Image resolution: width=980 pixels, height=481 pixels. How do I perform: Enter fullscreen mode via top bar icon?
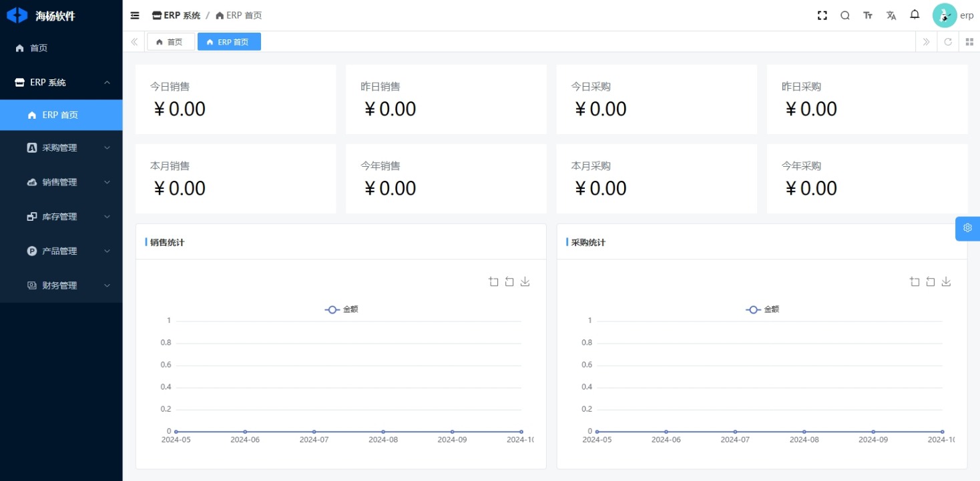822,15
